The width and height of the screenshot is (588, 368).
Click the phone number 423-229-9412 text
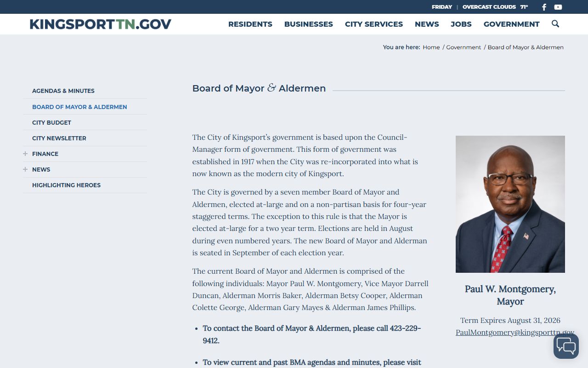coord(312,334)
